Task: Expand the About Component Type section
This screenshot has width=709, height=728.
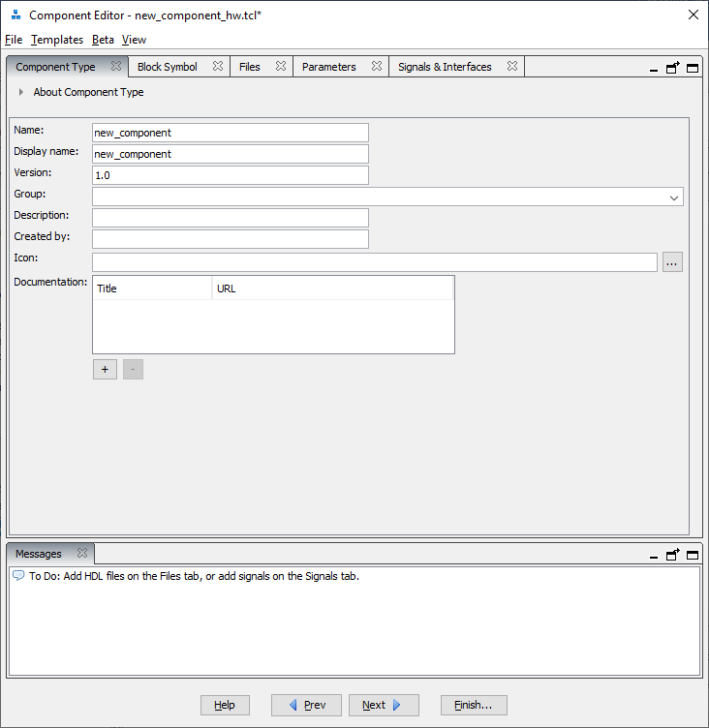Action: [21, 93]
